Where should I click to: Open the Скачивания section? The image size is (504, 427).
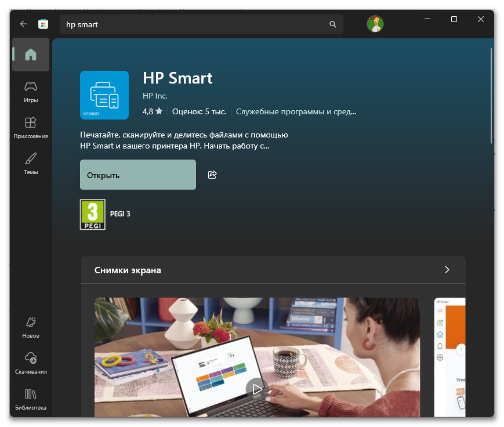tap(31, 363)
